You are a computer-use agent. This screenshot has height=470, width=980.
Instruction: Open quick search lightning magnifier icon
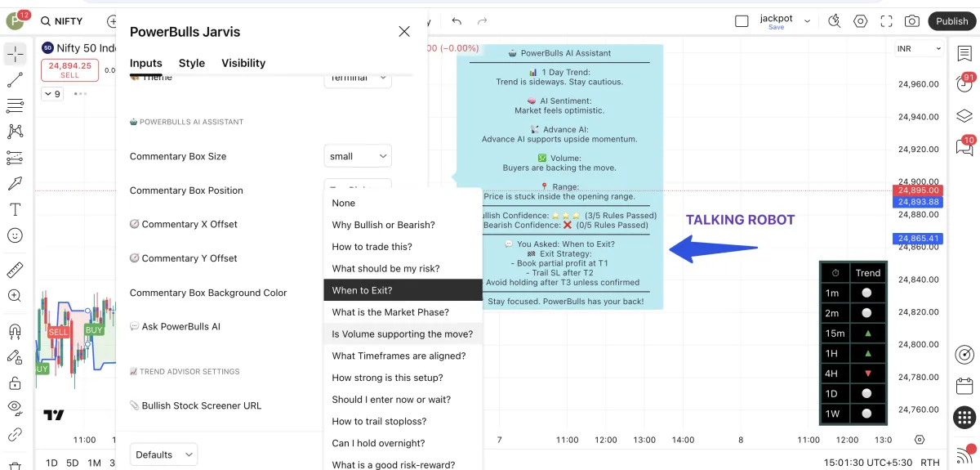(x=834, y=21)
